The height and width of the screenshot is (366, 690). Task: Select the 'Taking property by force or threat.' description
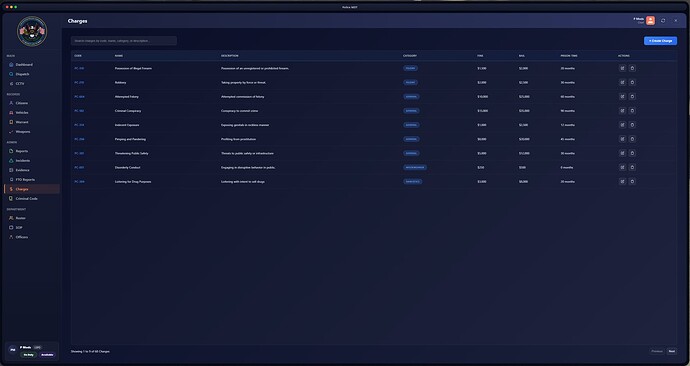pos(243,82)
